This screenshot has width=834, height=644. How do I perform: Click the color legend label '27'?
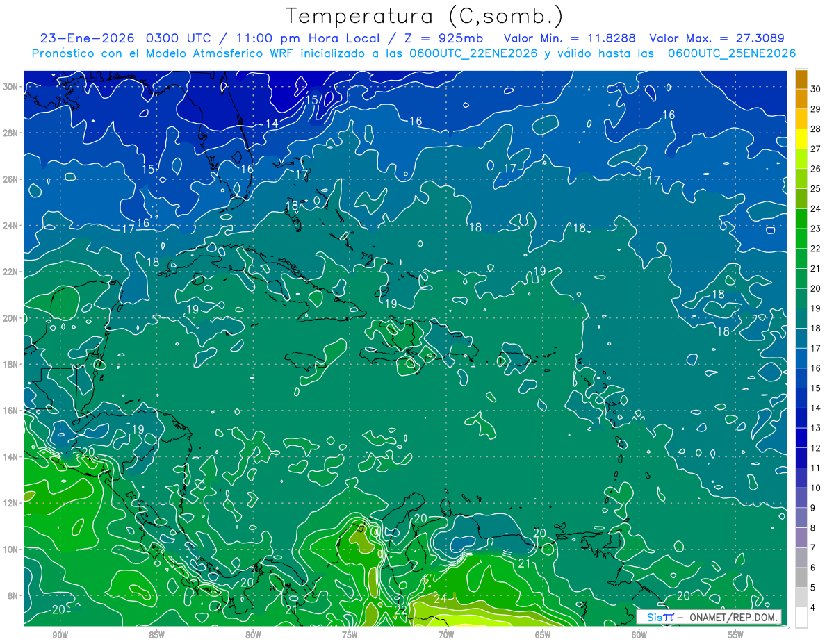(x=816, y=149)
